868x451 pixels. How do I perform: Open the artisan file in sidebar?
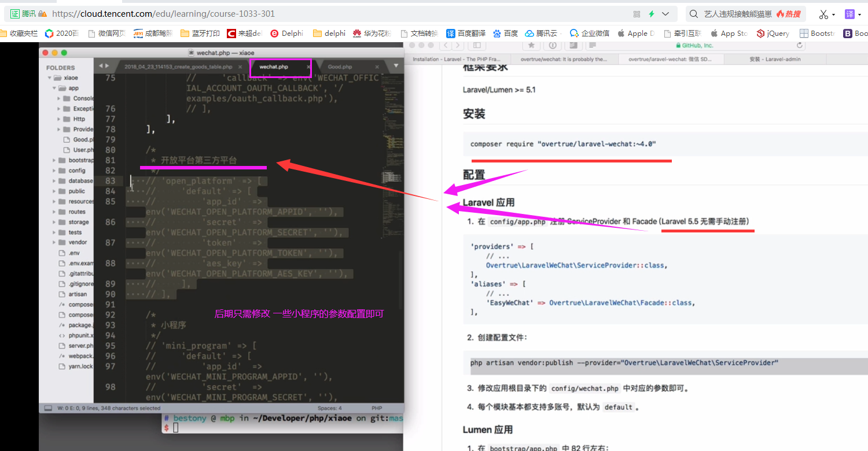coord(78,294)
